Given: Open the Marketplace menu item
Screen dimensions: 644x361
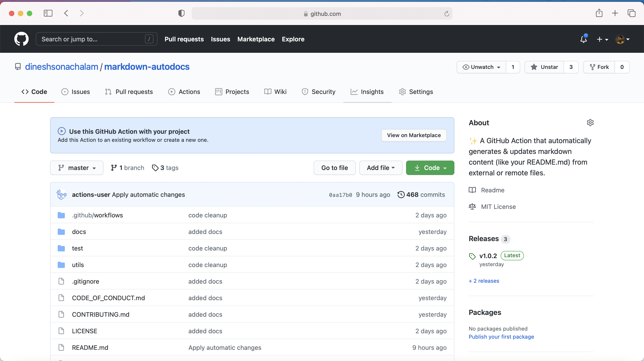Looking at the screenshot, I should pos(256,39).
